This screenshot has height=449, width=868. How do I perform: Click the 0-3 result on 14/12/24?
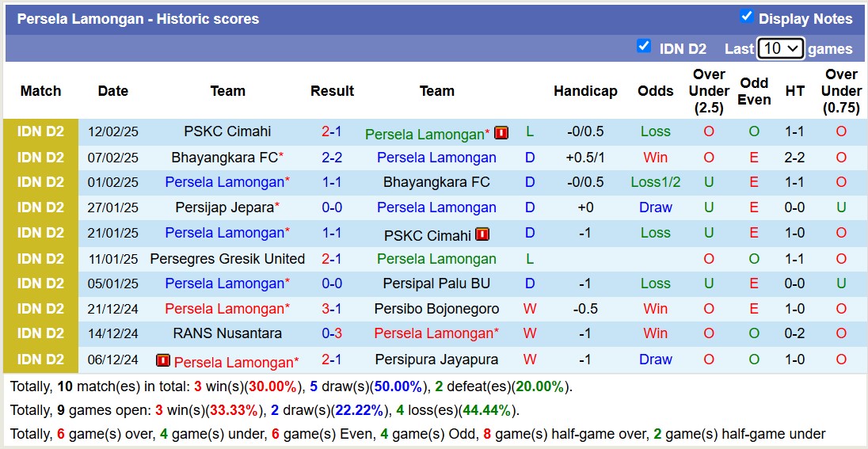332,333
